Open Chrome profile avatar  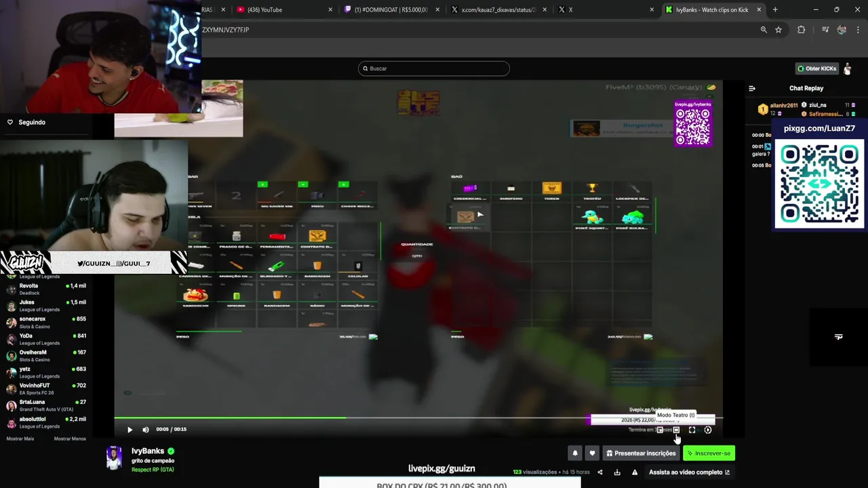[842, 30]
